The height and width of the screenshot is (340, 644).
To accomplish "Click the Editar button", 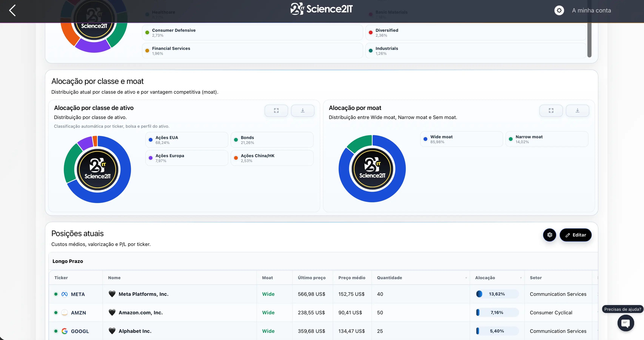I will pos(575,235).
